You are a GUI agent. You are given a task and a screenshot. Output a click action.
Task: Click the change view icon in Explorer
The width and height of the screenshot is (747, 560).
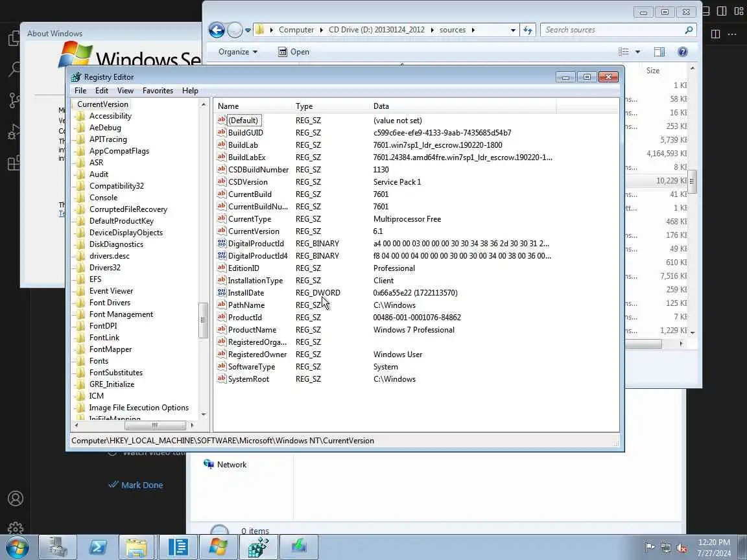point(624,52)
